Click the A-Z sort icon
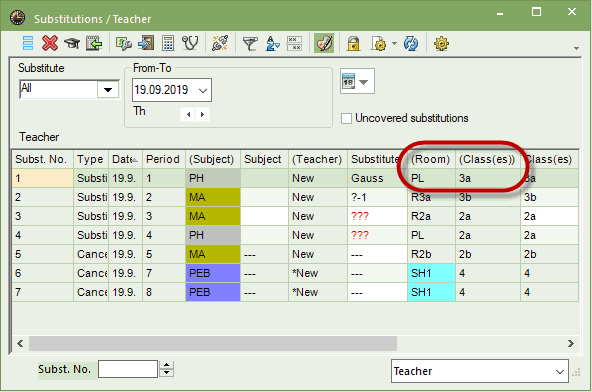Image resolution: width=592 pixels, height=392 pixels. pyautogui.click(x=272, y=43)
